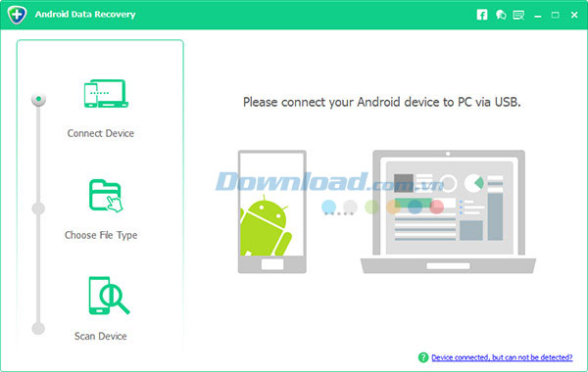Viewport: 588px width, 372px height.
Task: Click the laptop illustration
Action: 448,211
